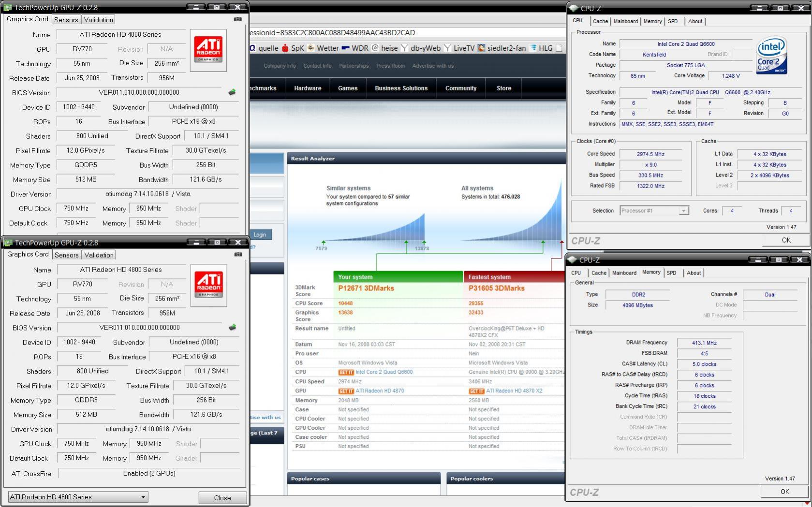812x507 pixels.
Task: Follow the Contact Info link
Action: [x=317, y=66]
